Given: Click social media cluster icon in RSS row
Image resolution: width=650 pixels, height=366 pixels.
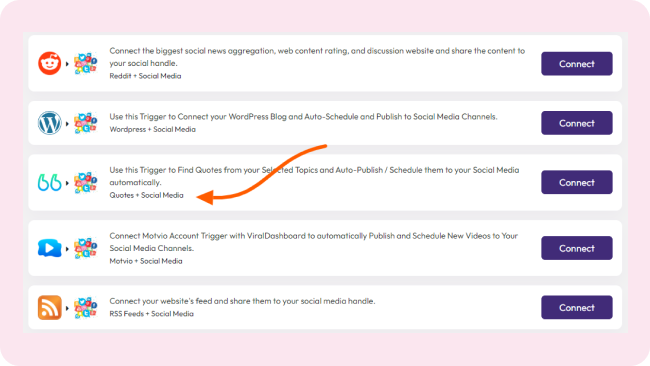Looking at the screenshot, I should coord(85,308).
